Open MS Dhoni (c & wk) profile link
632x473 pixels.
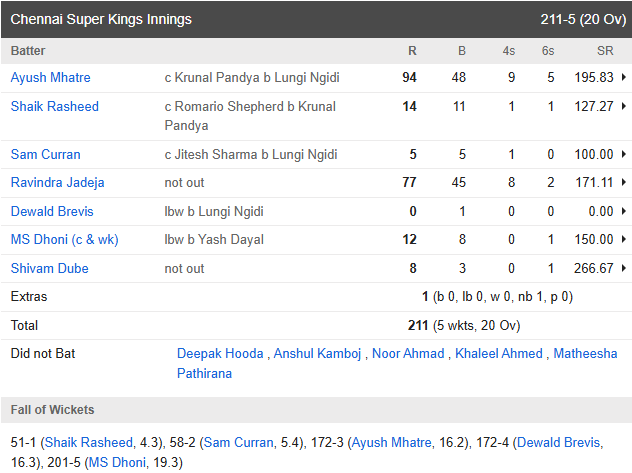[x=64, y=240]
